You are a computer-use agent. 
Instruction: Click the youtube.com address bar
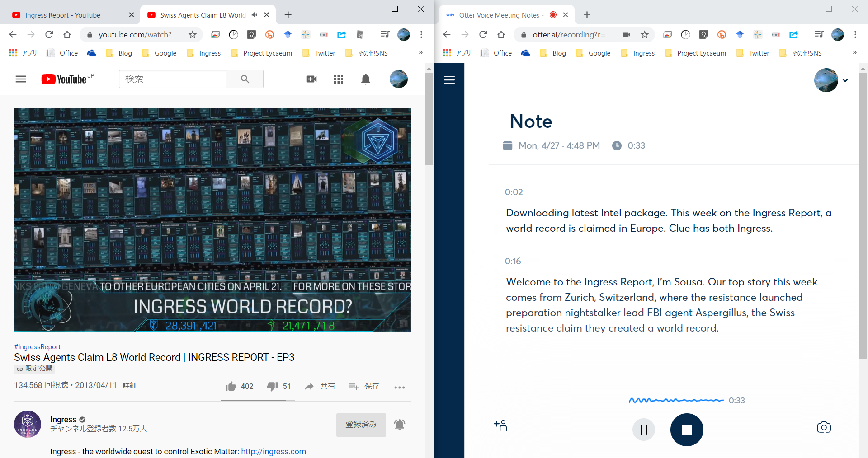pos(138,34)
